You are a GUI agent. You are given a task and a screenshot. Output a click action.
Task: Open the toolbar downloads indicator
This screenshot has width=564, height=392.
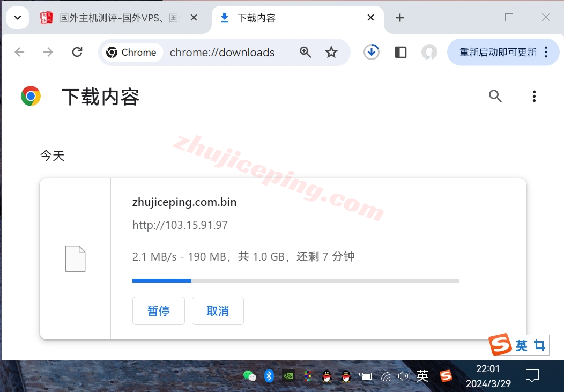coord(371,52)
